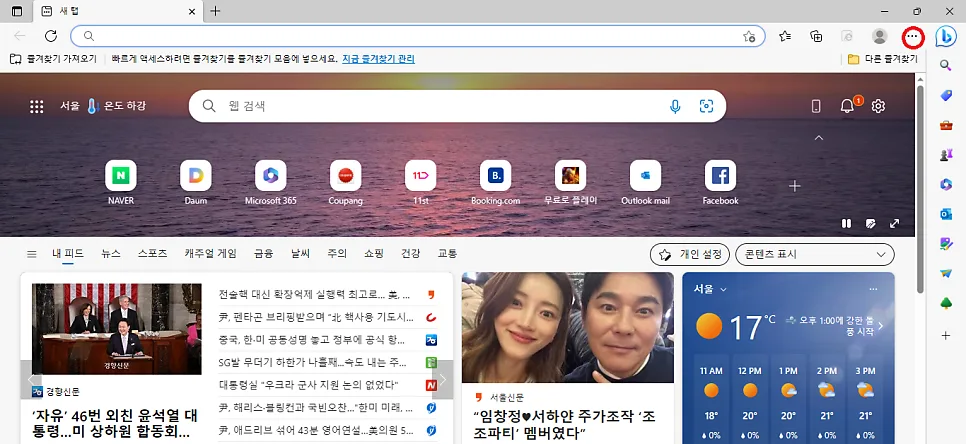This screenshot has width=966, height=444.
Task: Open the 무료로 플레이 quick link
Action: pyautogui.click(x=570, y=182)
